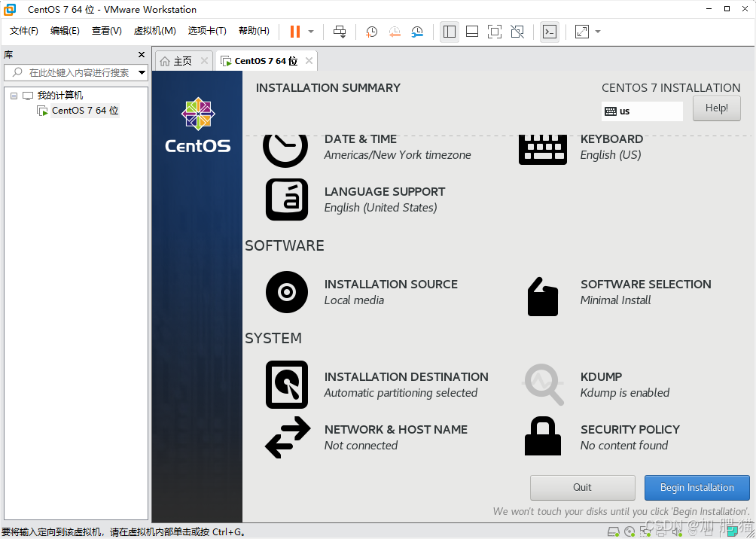This screenshot has width=756, height=539.
Task: Click the stretch guest display icon
Action: point(582,32)
